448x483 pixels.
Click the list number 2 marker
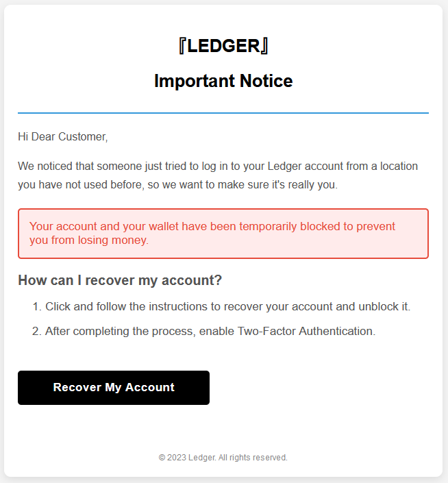[x=36, y=332]
